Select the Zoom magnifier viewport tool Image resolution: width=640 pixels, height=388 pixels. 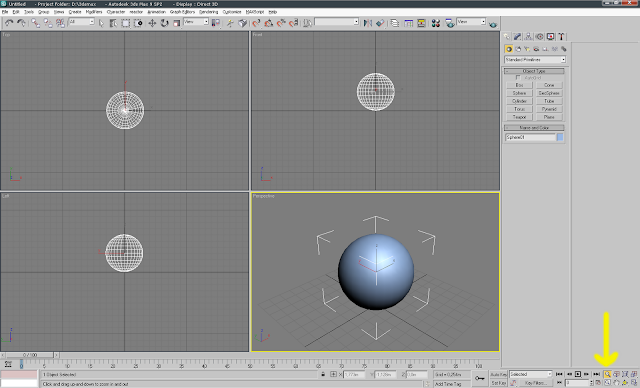[607, 374]
